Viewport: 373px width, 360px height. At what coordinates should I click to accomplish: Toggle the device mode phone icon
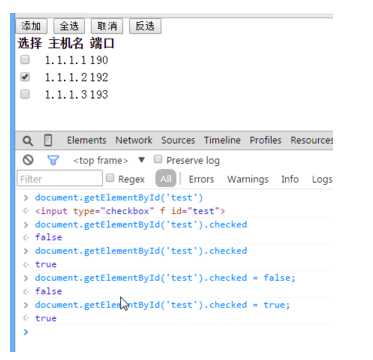point(48,140)
